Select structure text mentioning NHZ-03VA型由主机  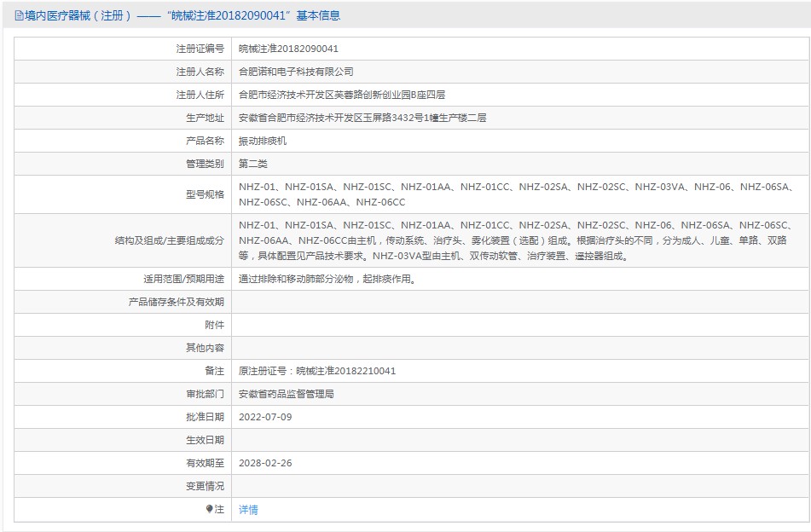coord(434,256)
